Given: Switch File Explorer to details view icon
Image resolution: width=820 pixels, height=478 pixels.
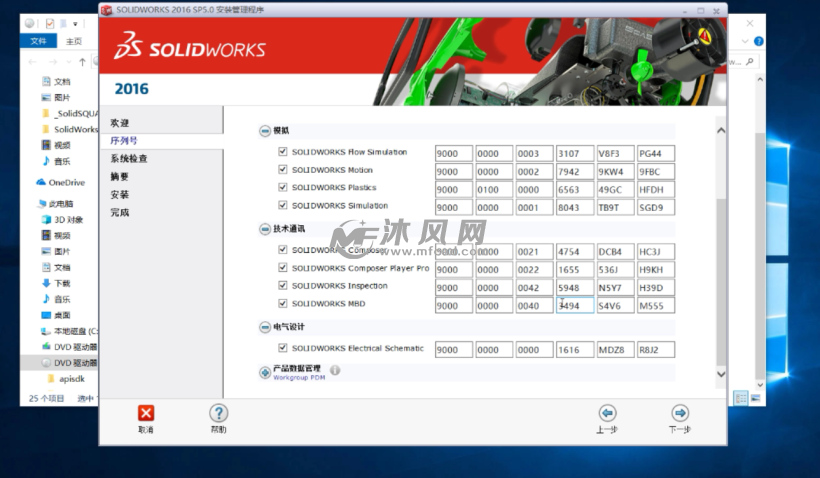Looking at the screenshot, I should point(741,399).
